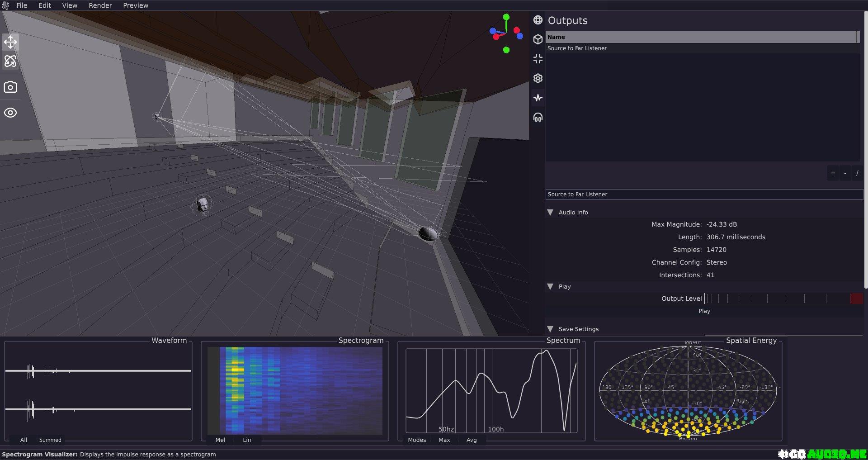Click the collapse arrows sidebar icon
This screenshot has height=460, width=868.
click(538, 59)
